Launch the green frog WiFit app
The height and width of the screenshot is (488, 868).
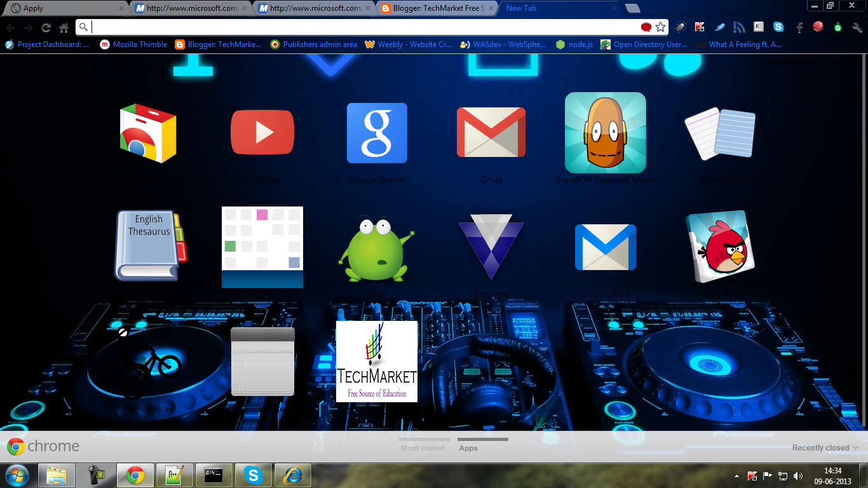pos(376,250)
